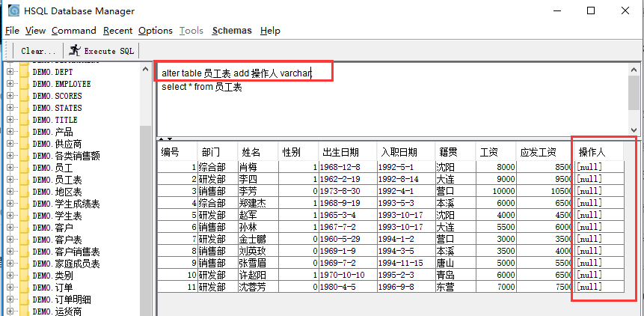Select the DEMO.客户 folder icon
The image size is (644, 316).
point(25,228)
